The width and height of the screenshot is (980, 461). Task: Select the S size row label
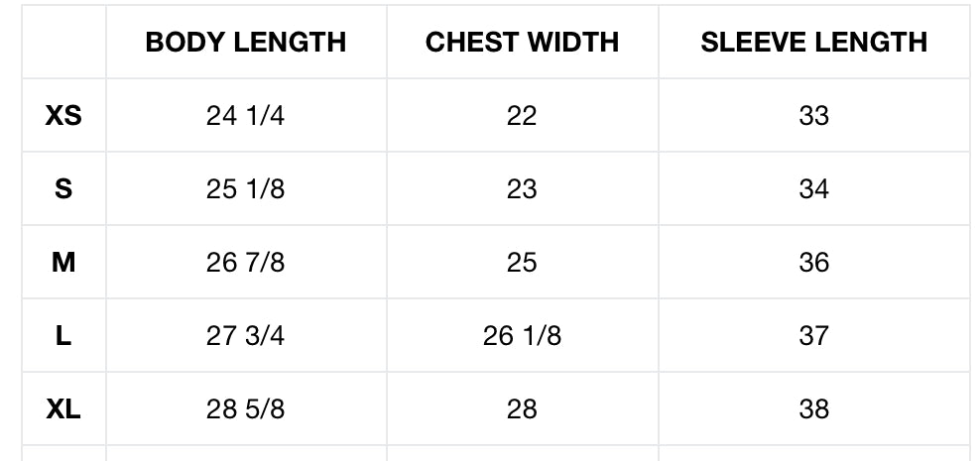(63, 189)
